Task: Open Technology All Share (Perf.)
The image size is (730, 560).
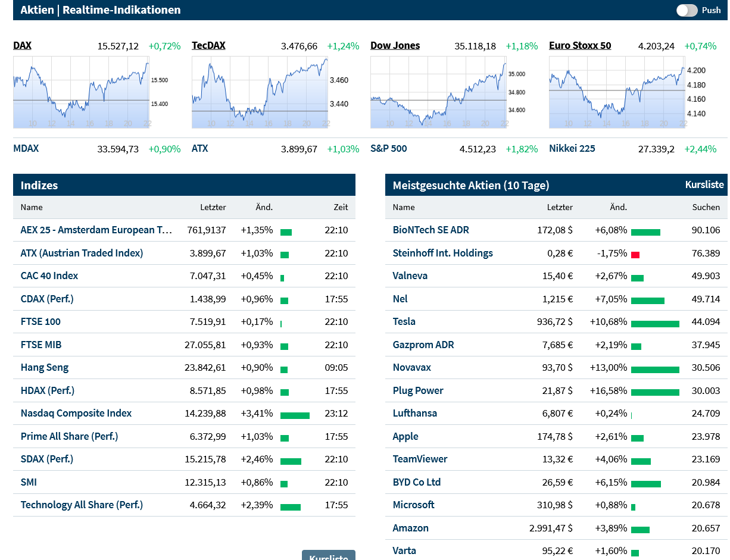Action: coord(82,505)
